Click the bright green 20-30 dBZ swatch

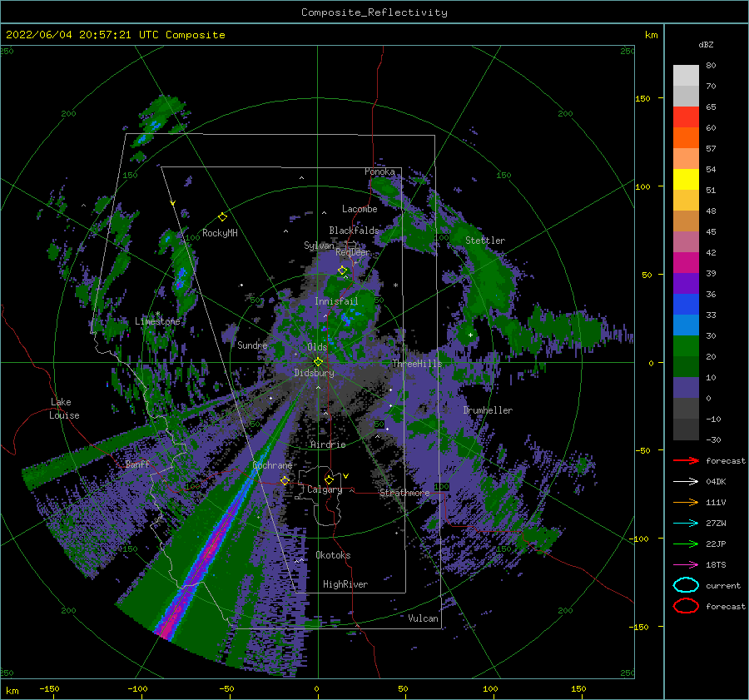[686, 345]
